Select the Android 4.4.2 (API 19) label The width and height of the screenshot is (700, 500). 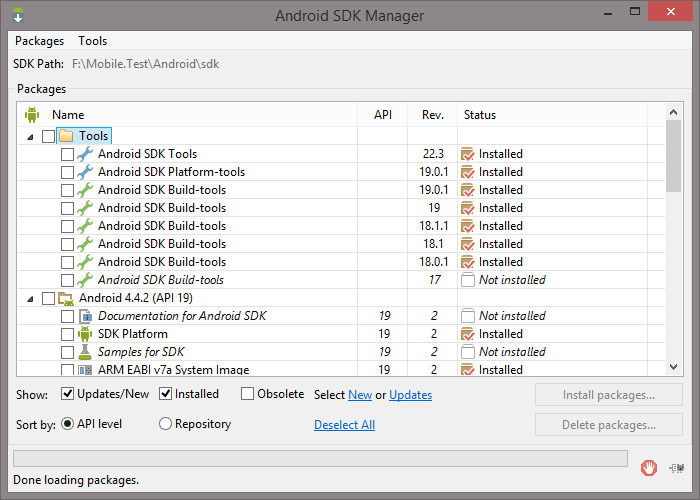(136, 298)
